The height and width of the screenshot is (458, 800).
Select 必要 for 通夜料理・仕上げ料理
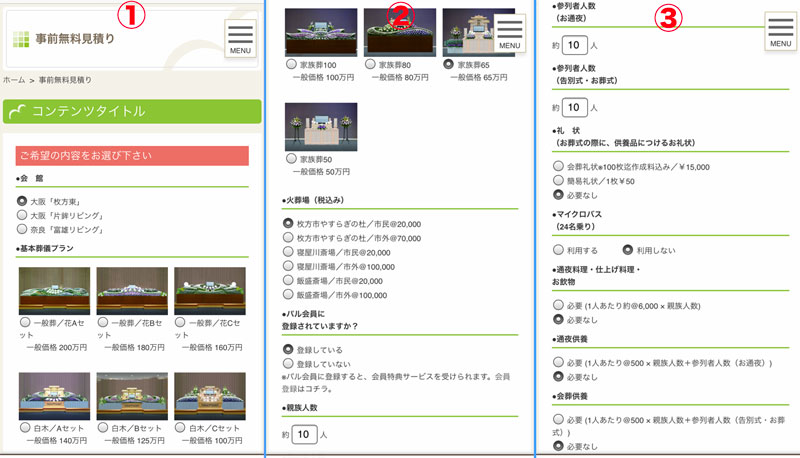coord(558,305)
